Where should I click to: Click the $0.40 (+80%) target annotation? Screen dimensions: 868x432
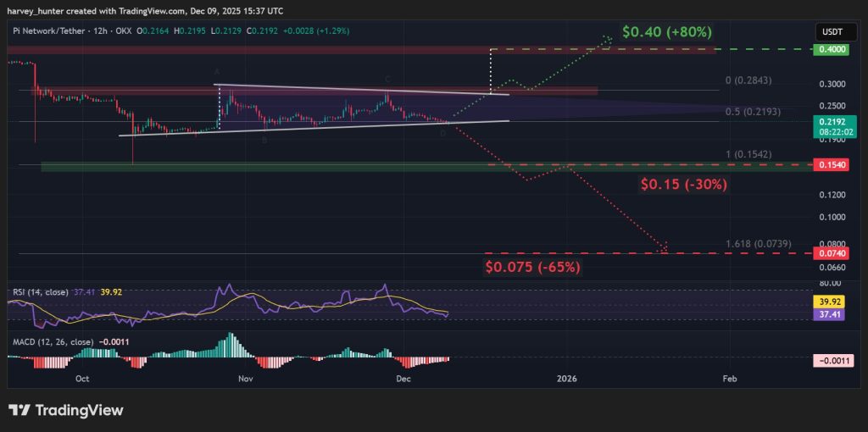click(666, 32)
